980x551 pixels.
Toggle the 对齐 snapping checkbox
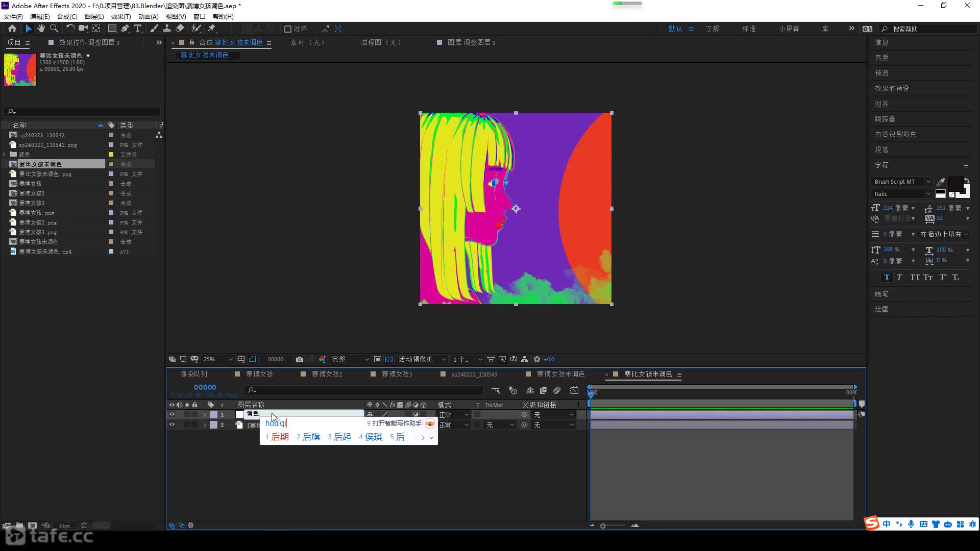[x=288, y=29]
